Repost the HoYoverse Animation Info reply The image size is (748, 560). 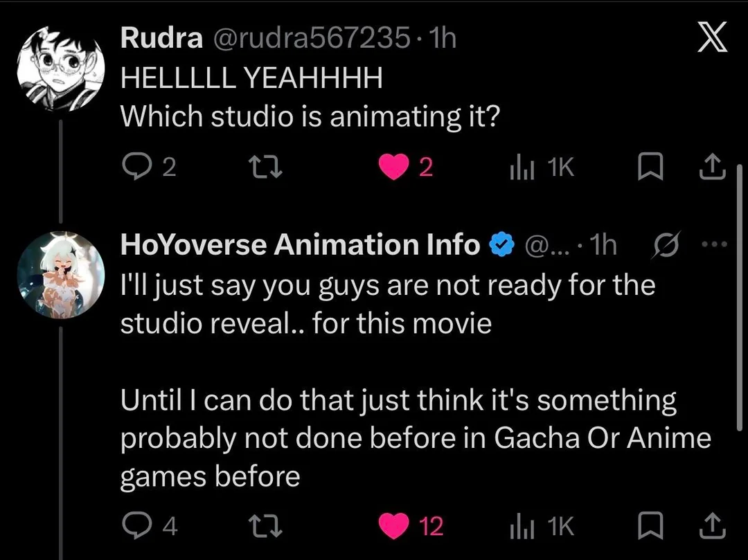[x=267, y=526]
